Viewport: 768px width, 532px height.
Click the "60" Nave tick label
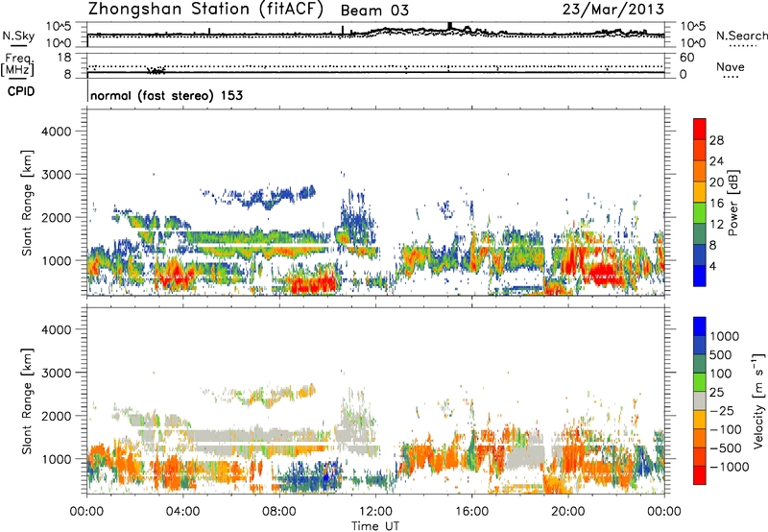pyautogui.click(x=686, y=58)
